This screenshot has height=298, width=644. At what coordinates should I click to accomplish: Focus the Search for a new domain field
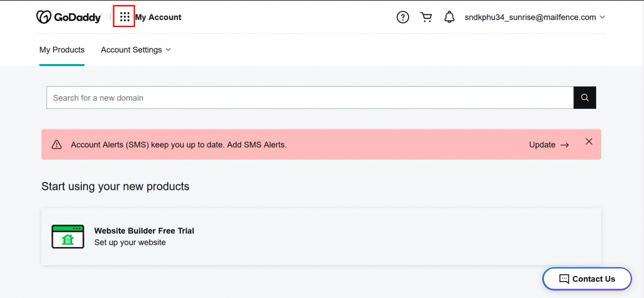coord(310,97)
